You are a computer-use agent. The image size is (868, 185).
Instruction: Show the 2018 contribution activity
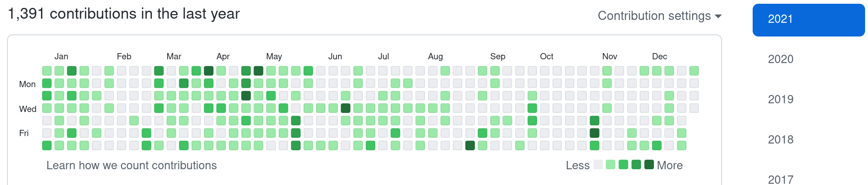click(x=780, y=140)
